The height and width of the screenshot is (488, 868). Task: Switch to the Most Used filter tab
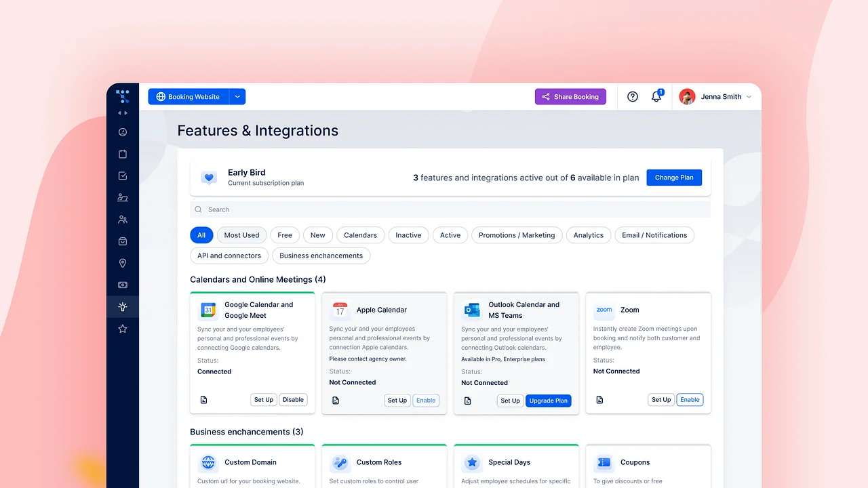coord(241,235)
